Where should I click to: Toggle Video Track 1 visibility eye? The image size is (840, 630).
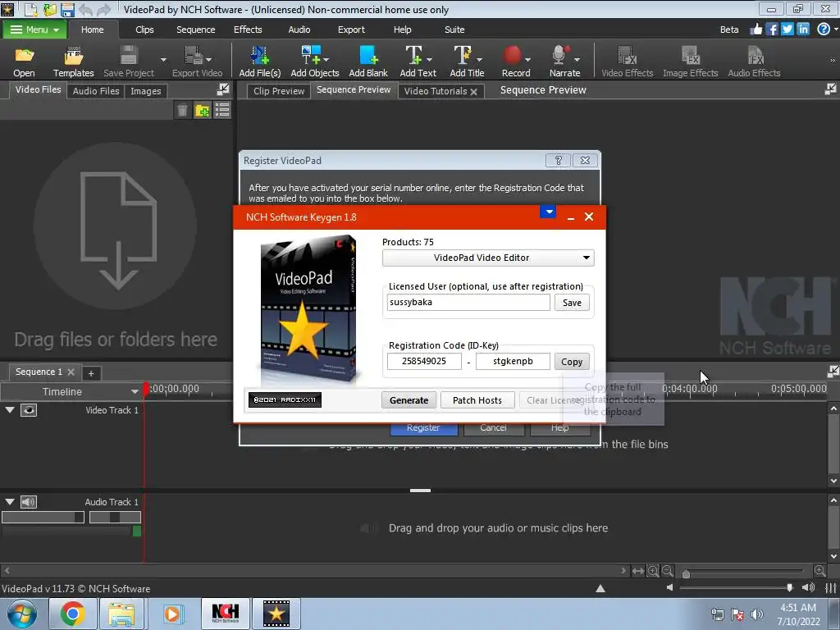tap(29, 410)
